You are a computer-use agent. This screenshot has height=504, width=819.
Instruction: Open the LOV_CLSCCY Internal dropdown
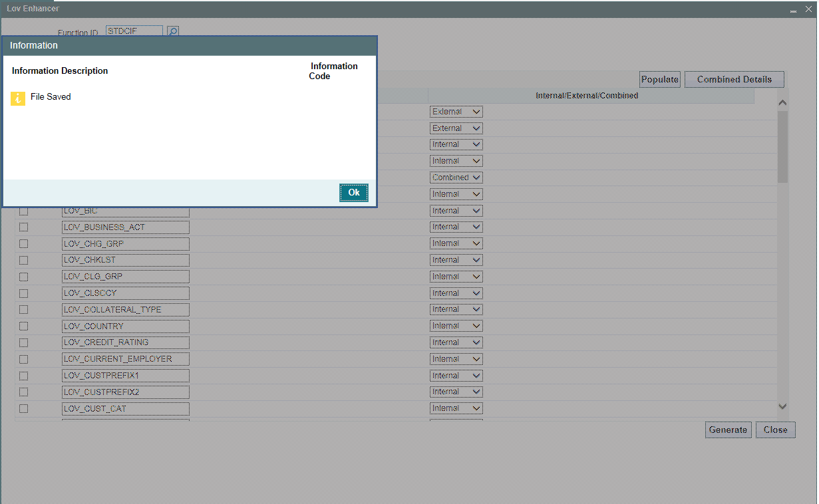click(456, 293)
